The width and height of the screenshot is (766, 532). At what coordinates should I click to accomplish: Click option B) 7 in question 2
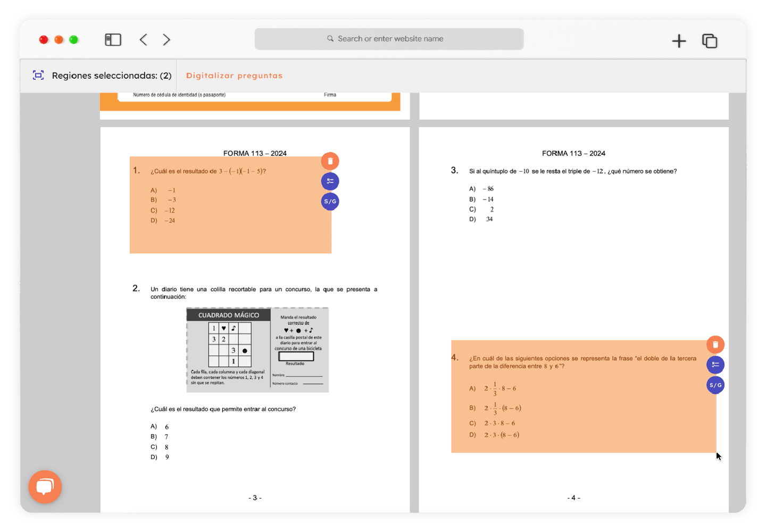(160, 437)
